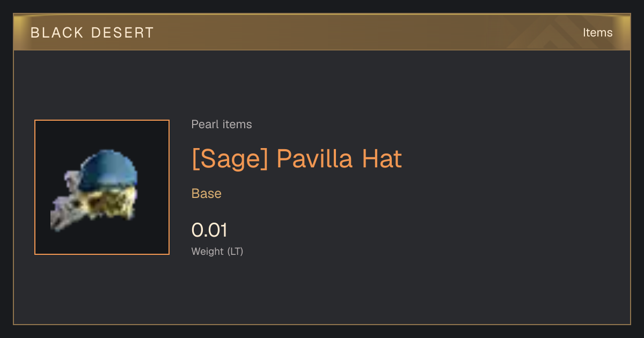The width and height of the screenshot is (644, 338).
Task: Click the BLACK DESERT logo text
Action: tap(92, 33)
